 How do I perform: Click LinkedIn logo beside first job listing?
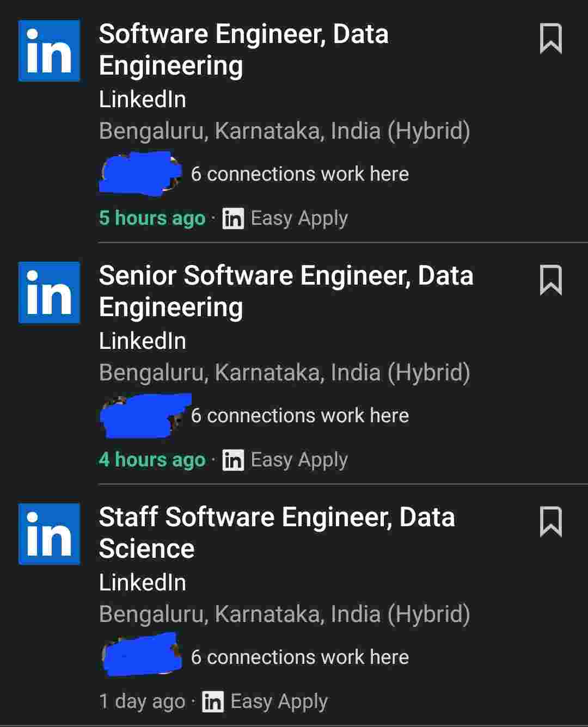click(x=49, y=51)
